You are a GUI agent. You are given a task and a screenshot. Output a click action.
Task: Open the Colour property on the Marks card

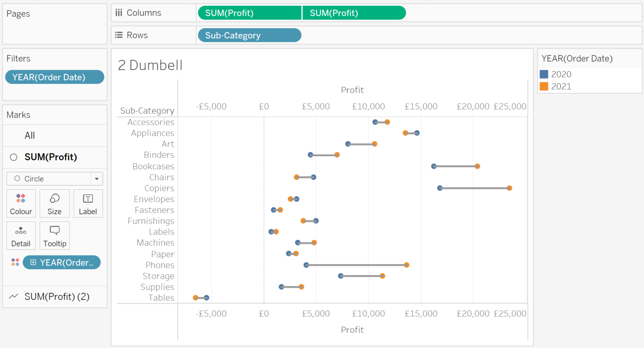(x=21, y=204)
